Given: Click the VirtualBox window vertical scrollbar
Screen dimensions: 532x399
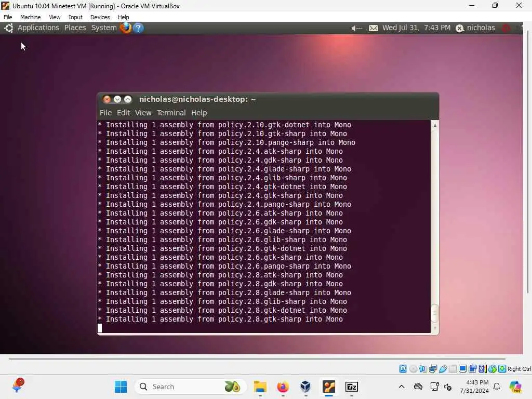Looking at the screenshot, I should 528,162.
